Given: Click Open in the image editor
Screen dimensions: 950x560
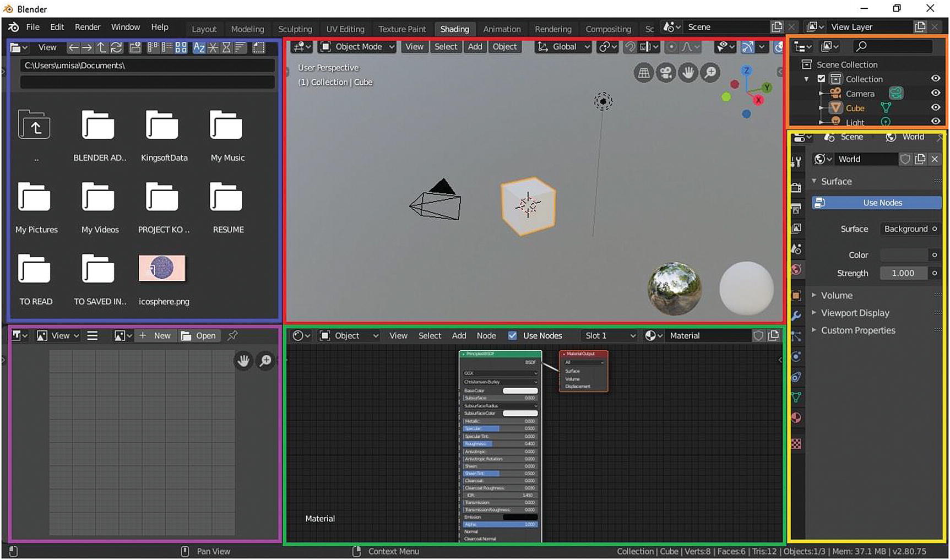Looking at the screenshot, I should [199, 335].
